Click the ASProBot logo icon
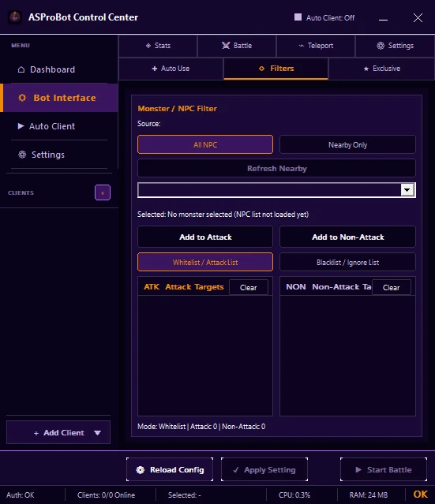Screen dimensions: 435x504 tap(15, 17)
